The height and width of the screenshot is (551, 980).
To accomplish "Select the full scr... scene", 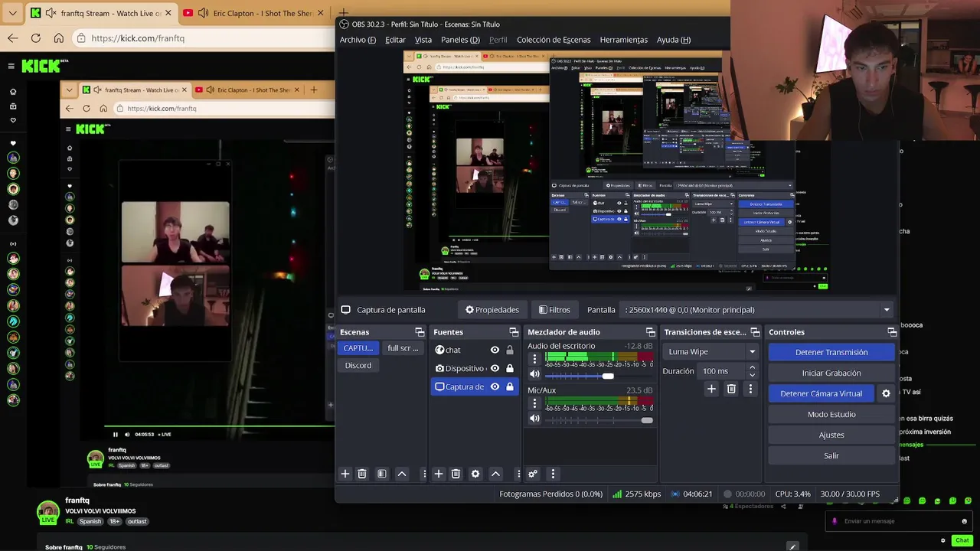I will click(x=403, y=348).
